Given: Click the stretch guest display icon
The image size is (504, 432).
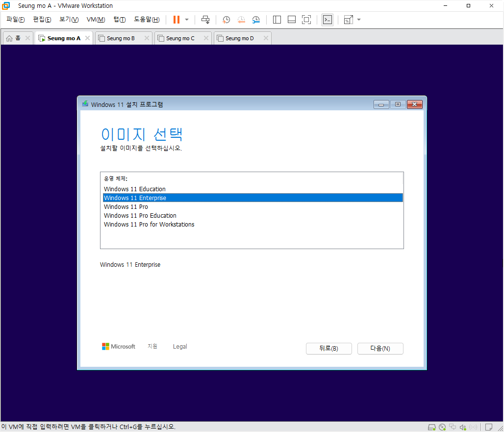Looking at the screenshot, I should click(349, 20).
